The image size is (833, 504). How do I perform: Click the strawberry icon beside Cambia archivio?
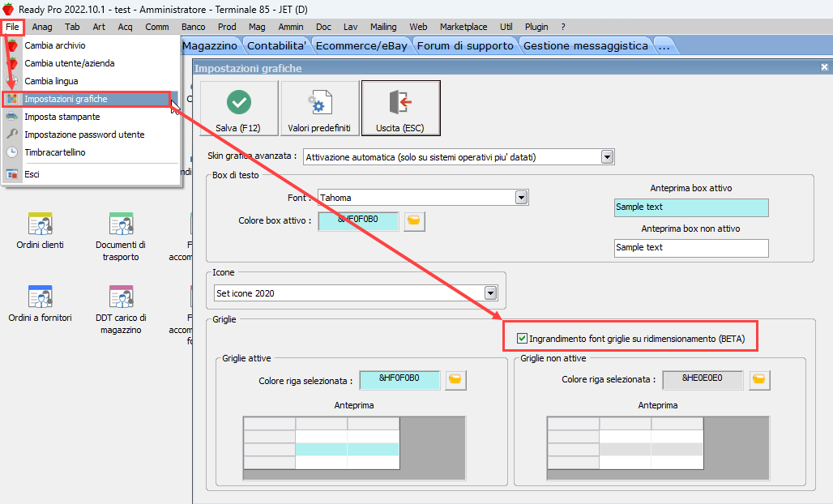point(12,45)
